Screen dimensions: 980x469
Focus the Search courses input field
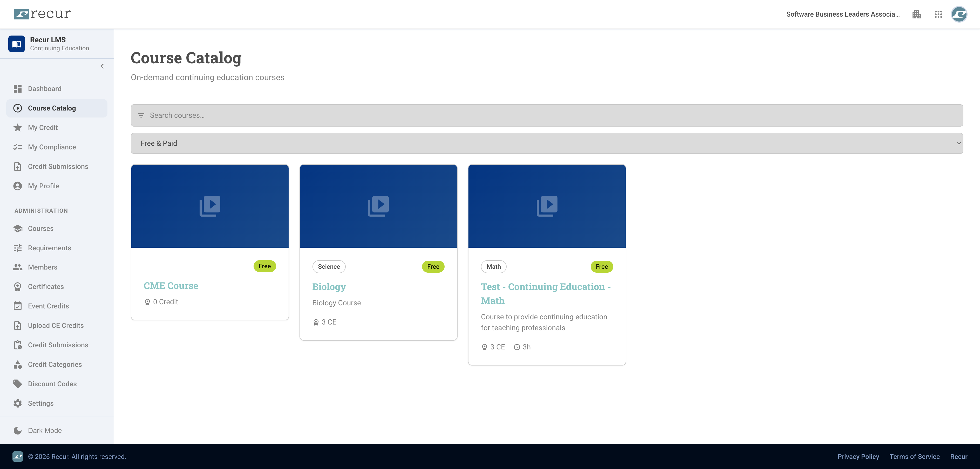[x=547, y=115]
